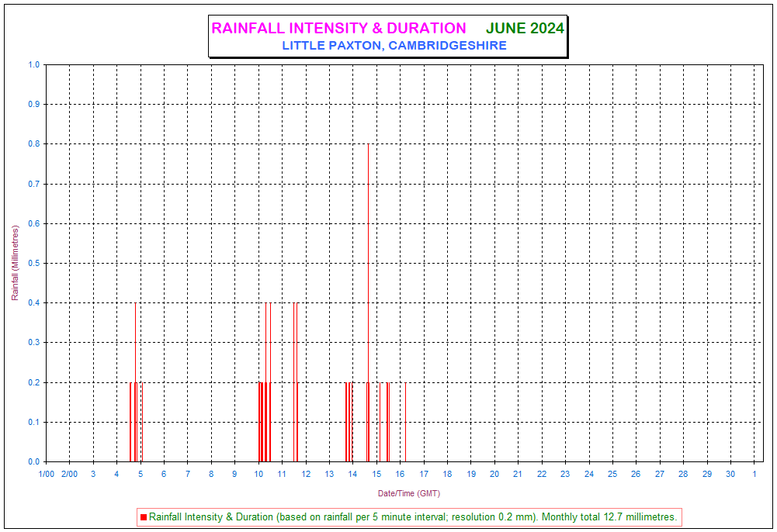Click the '2/00' x-axis date label
This screenshot has width=777, height=532.
point(69,474)
